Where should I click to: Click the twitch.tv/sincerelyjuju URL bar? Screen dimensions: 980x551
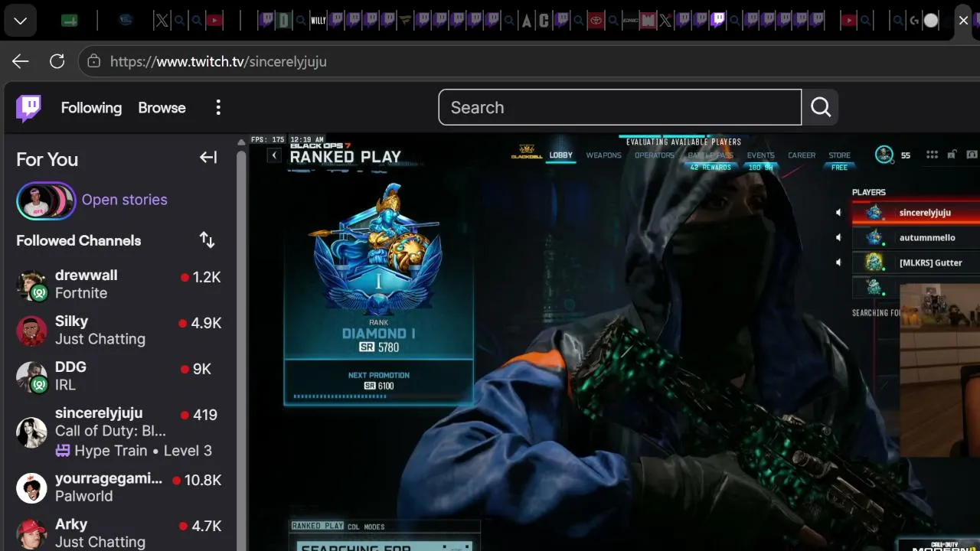pos(218,61)
